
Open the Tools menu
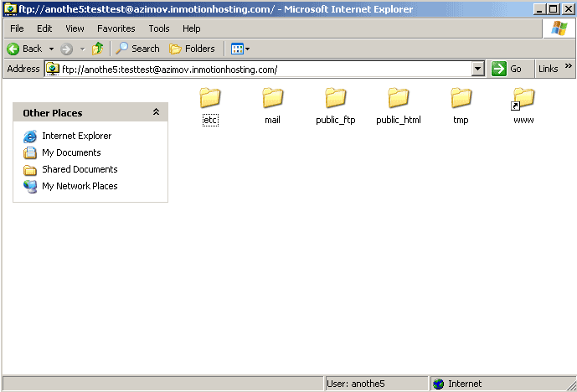(x=159, y=28)
